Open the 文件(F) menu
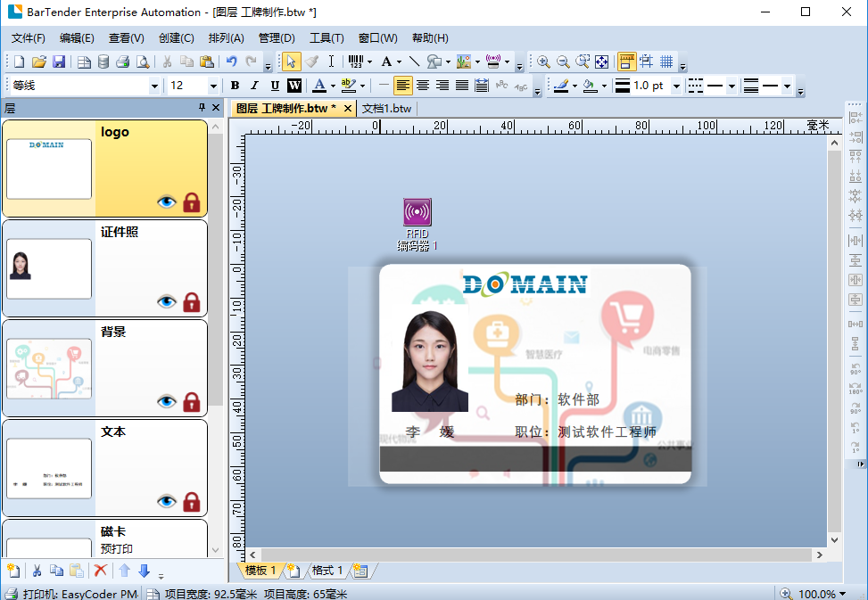The image size is (868, 600). pyautogui.click(x=28, y=38)
